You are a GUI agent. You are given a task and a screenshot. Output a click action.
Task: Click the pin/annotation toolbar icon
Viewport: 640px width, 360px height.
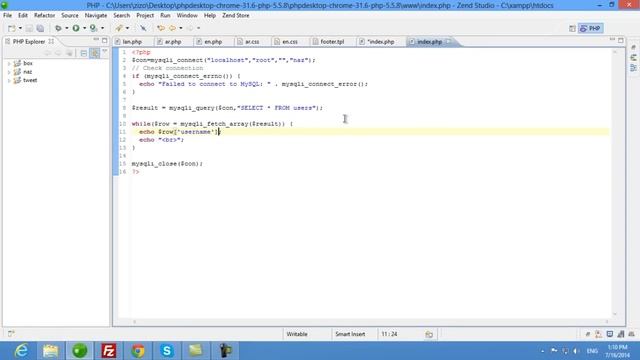click(143, 28)
